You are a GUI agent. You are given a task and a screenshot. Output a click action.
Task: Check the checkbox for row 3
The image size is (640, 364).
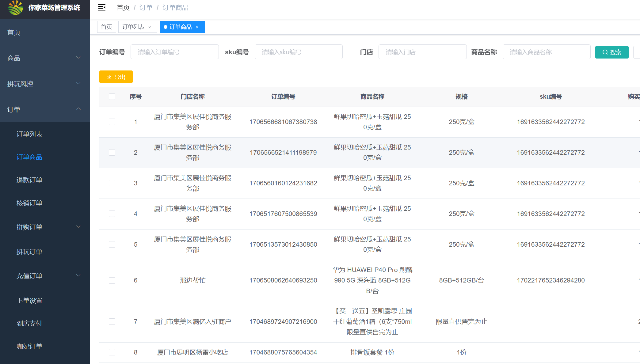point(112,183)
